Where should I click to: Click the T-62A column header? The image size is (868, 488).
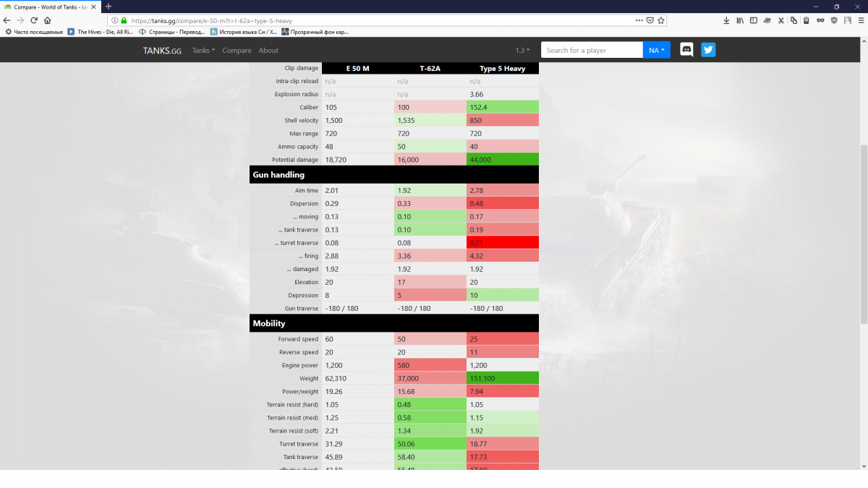(x=430, y=68)
